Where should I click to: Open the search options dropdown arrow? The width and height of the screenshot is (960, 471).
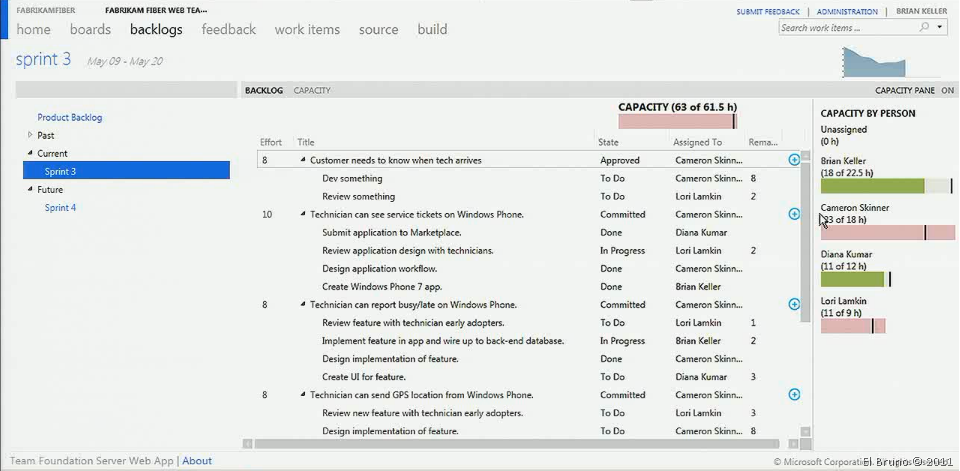939,28
